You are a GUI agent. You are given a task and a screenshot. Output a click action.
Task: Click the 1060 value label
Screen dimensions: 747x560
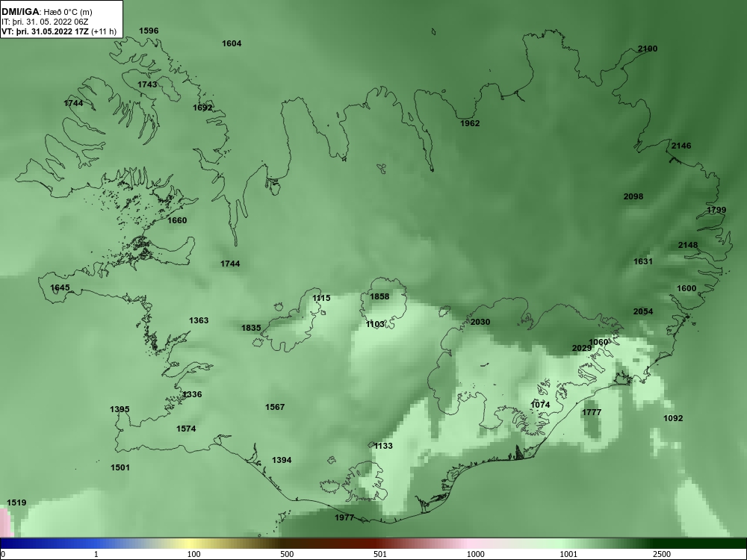tap(598, 343)
